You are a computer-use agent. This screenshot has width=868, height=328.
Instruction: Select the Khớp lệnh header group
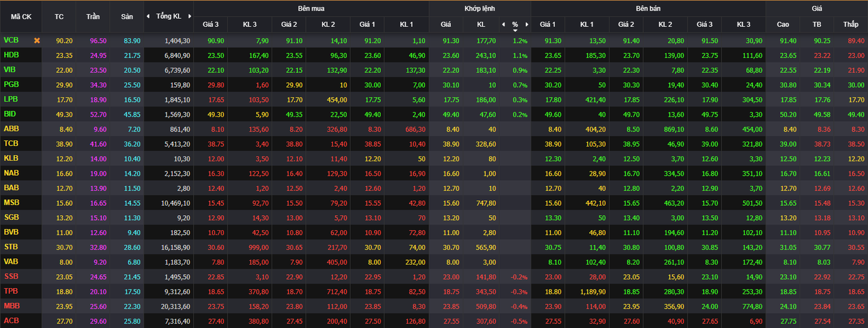click(x=480, y=9)
